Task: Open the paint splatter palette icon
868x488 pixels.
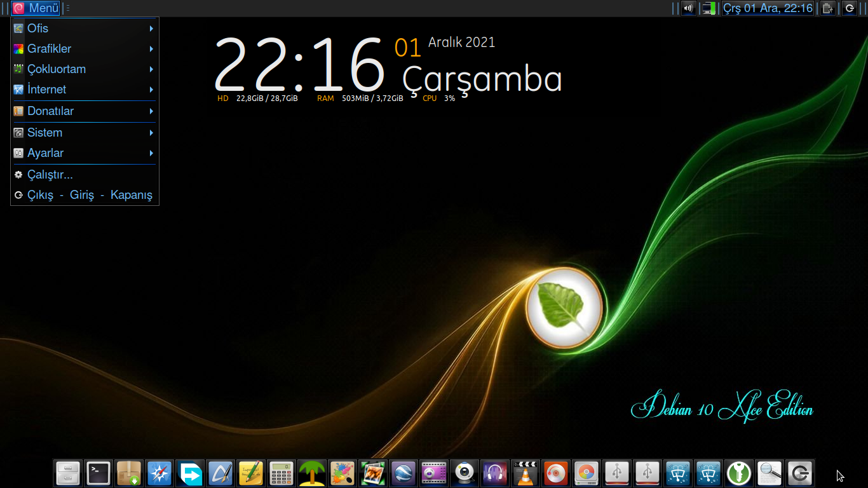Action: [x=342, y=473]
